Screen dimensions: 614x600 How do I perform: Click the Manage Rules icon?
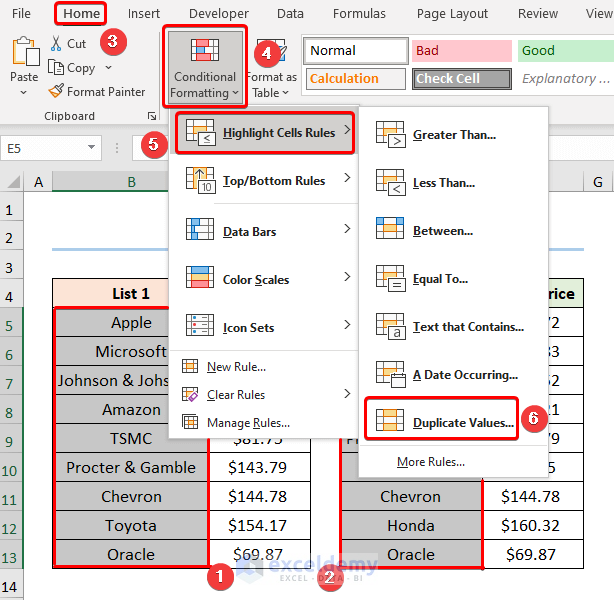point(190,422)
